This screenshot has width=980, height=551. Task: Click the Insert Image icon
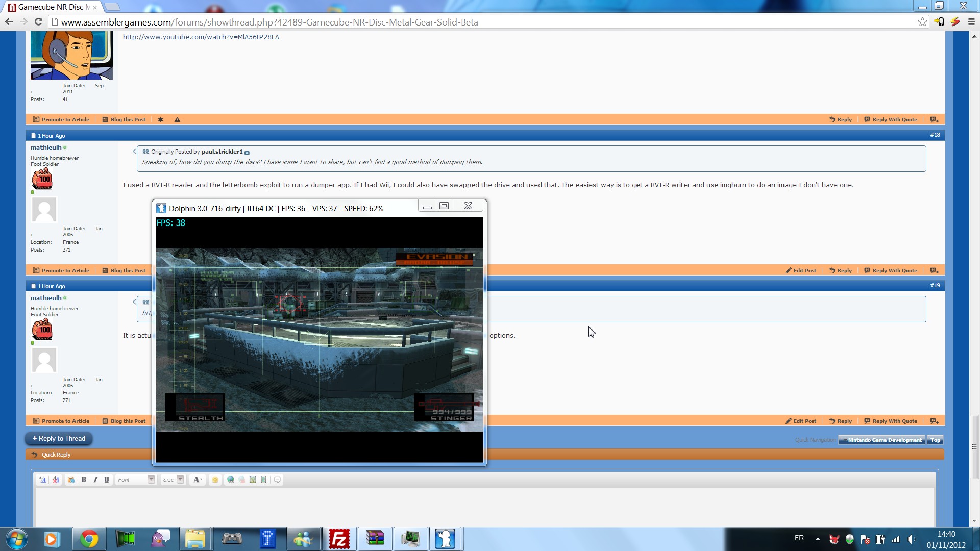253,480
